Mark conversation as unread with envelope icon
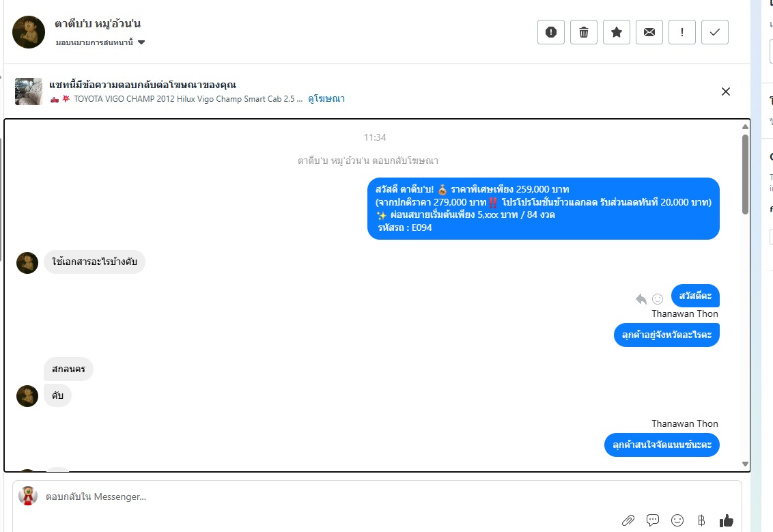Image resolution: width=773 pixels, height=532 pixels. (x=649, y=32)
